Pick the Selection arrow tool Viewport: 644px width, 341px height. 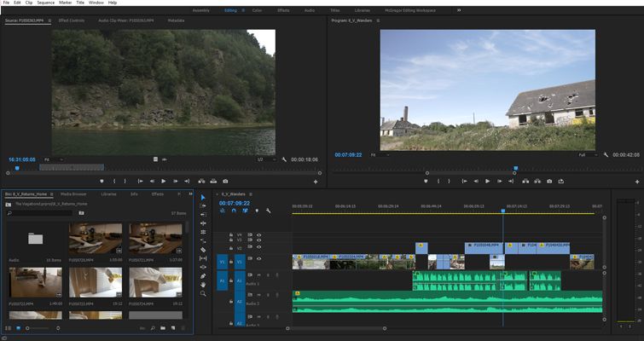203,197
